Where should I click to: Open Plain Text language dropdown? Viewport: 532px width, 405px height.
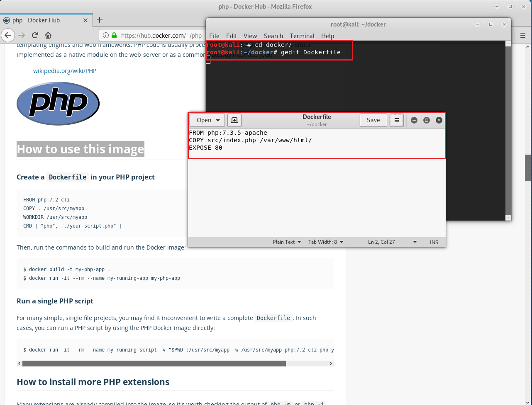click(287, 242)
